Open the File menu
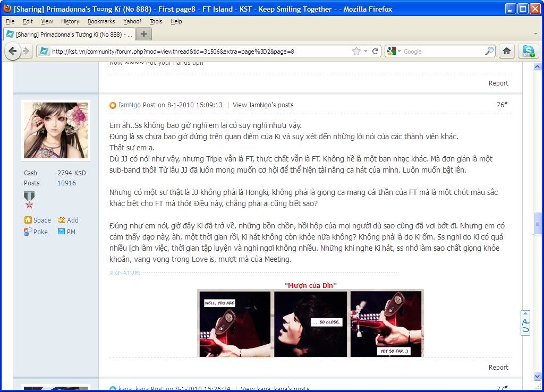Image resolution: width=544 pixels, height=392 pixels. click(x=11, y=21)
